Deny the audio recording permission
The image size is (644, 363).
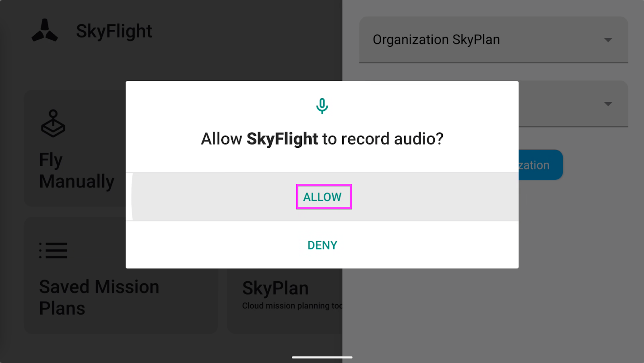(x=322, y=245)
